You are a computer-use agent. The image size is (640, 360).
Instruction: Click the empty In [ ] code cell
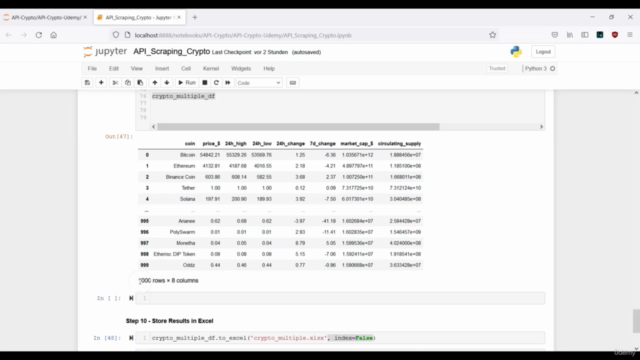(x=347, y=298)
